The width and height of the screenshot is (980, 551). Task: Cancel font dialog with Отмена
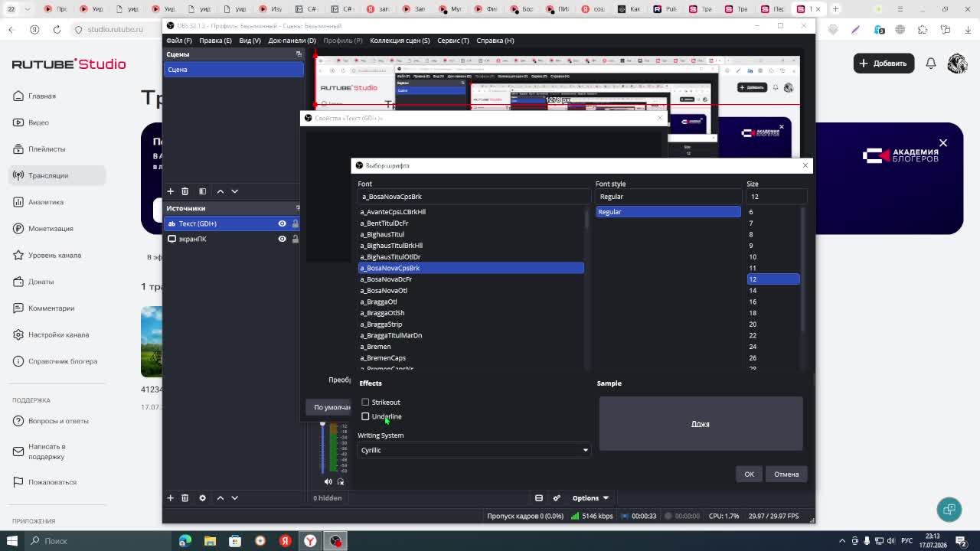click(x=786, y=474)
